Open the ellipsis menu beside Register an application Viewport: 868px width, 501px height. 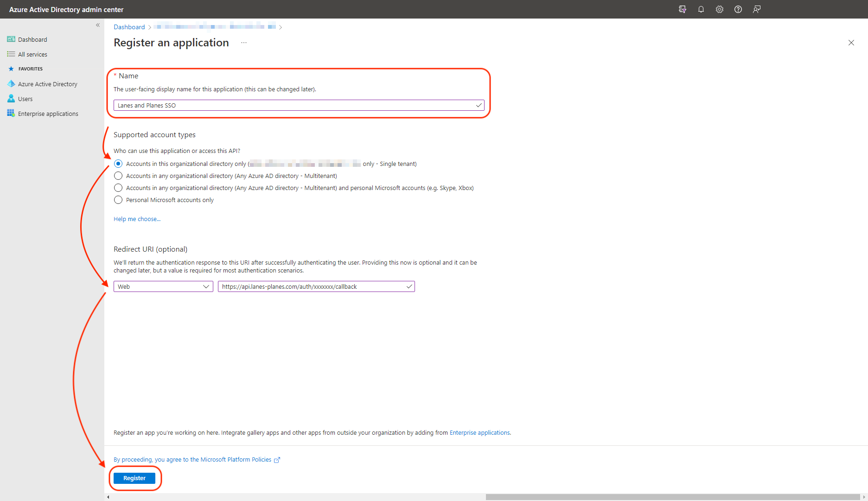click(244, 43)
